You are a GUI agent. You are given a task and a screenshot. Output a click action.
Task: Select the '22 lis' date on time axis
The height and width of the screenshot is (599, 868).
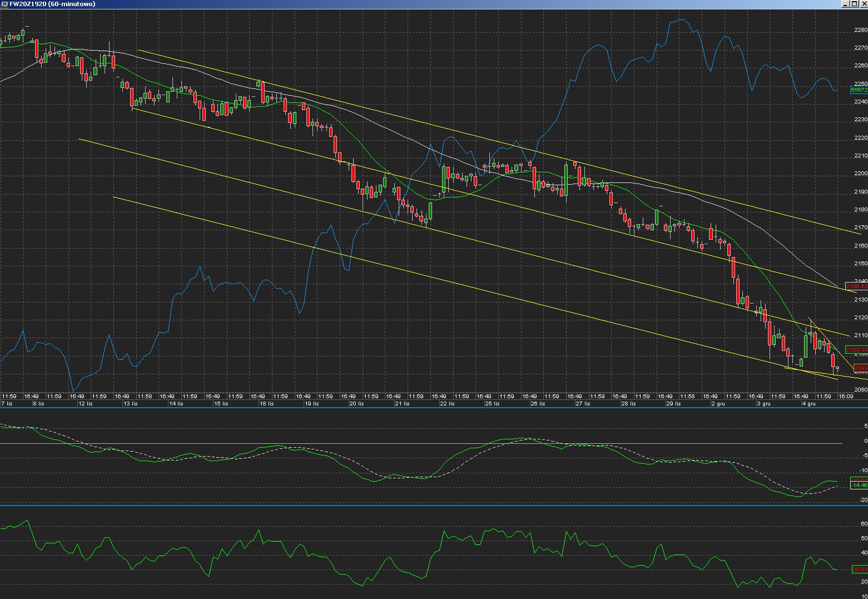point(447,403)
